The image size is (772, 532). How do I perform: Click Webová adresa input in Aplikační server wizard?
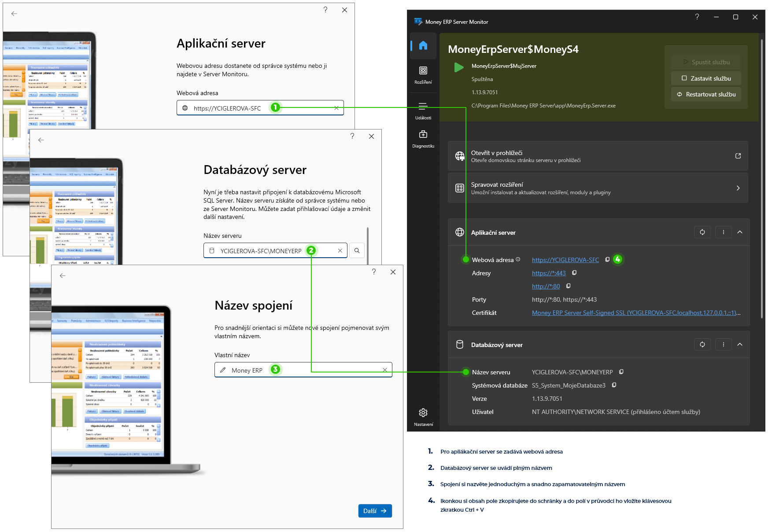260,108
